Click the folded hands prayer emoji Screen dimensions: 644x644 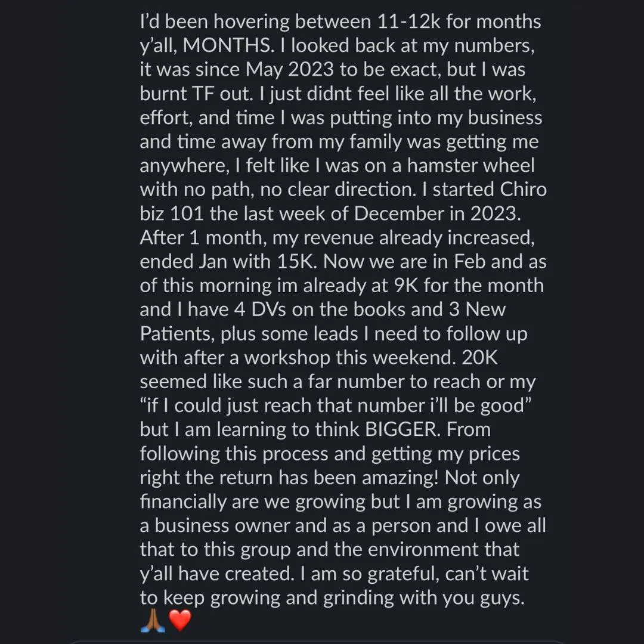pos(153,620)
